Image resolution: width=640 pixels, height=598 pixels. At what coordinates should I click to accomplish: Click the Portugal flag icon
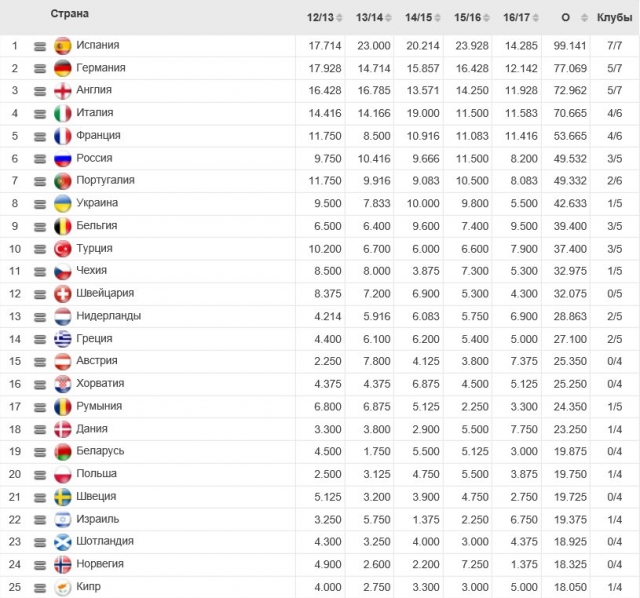coord(62,181)
